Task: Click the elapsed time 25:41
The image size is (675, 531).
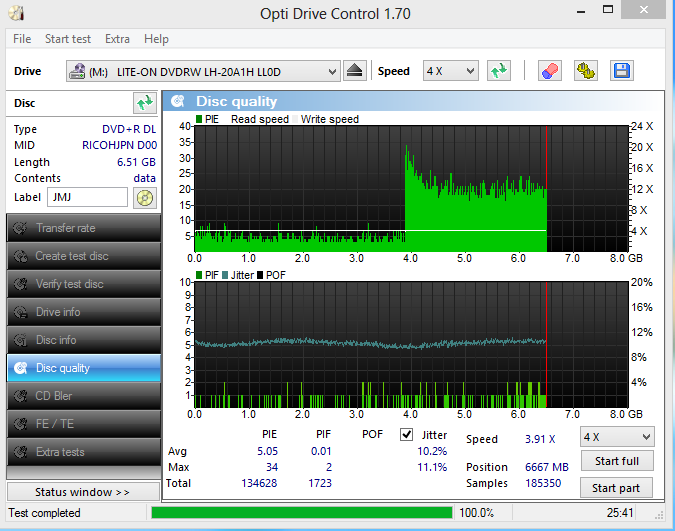Action: pos(620,512)
